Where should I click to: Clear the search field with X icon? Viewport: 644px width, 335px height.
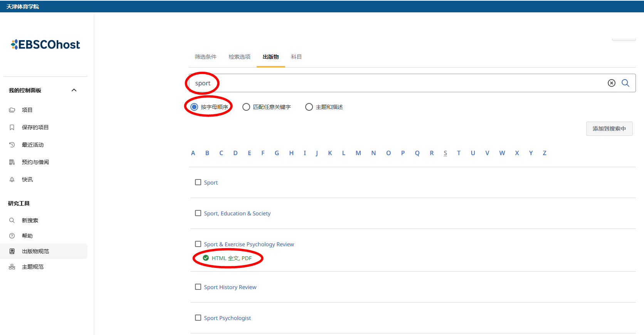(611, 83)
